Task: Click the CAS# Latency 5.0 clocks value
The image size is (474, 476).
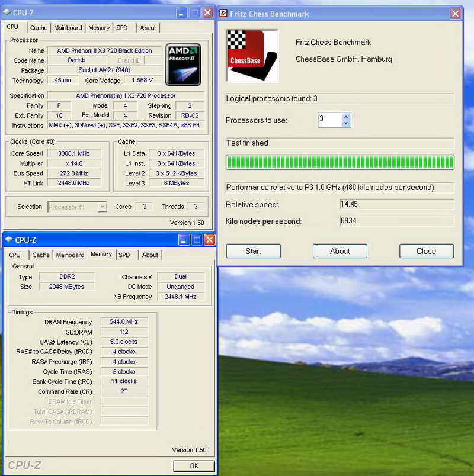Action: pyautogui.click(x=124, y=342)
